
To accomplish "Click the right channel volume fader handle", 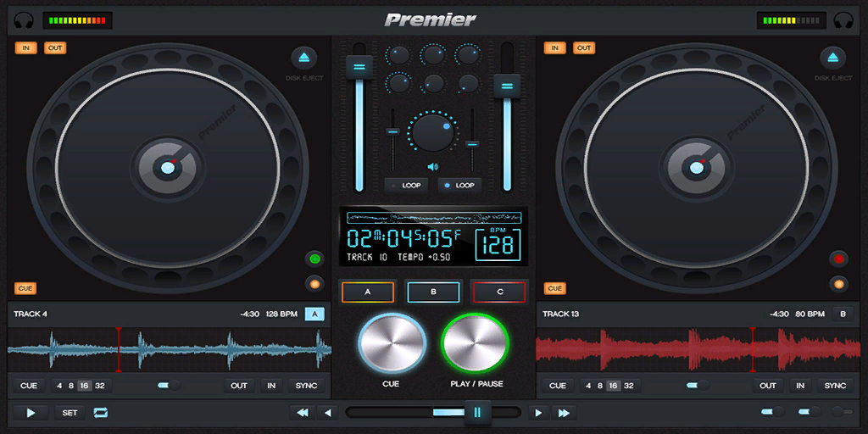I will coord(507,86).
